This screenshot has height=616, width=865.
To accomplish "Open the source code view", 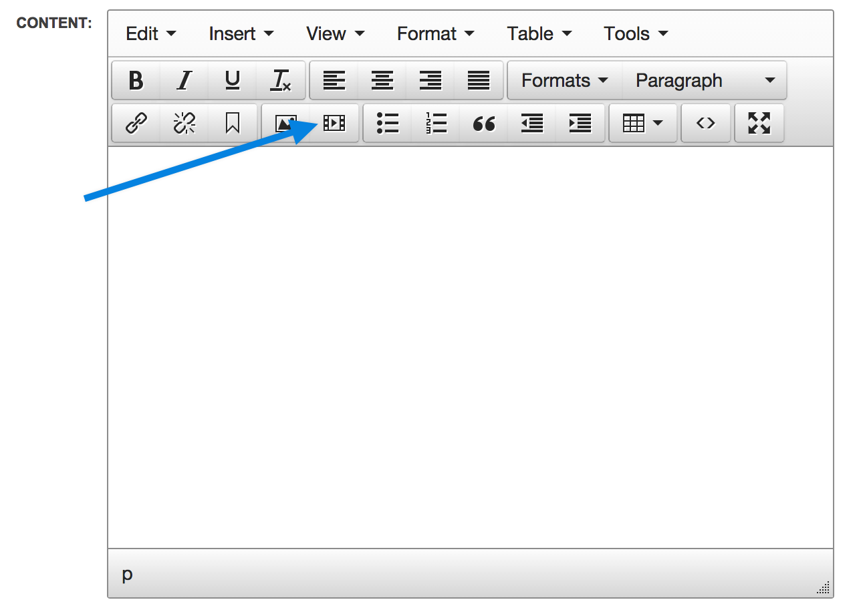I will tap(706, 123).
